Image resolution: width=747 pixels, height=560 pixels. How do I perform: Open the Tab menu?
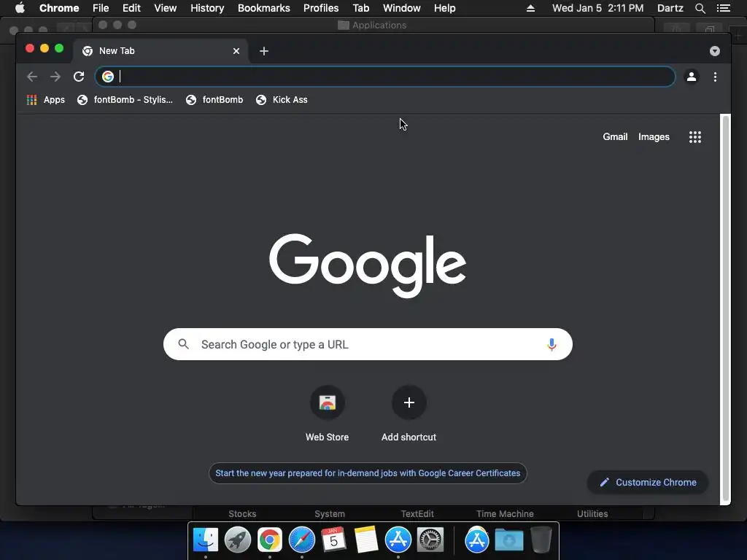click(x=360, y=8)
